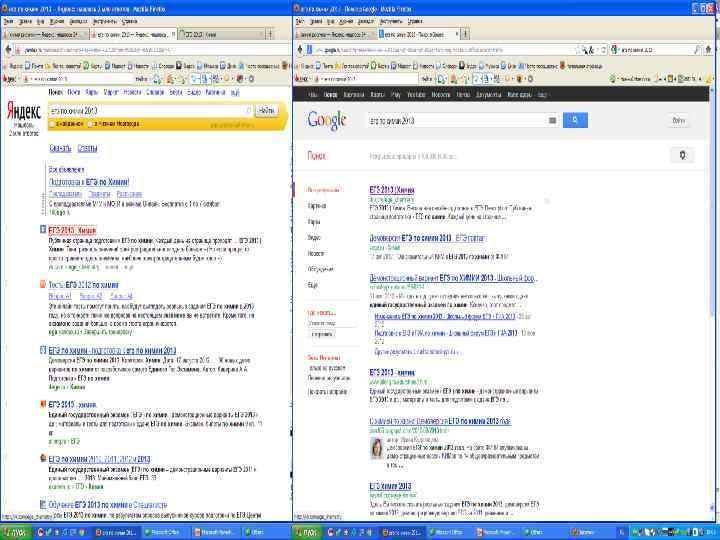Click author photo thumbnail in Google results
The image size is (720, 540).
[x=377, y=448]
